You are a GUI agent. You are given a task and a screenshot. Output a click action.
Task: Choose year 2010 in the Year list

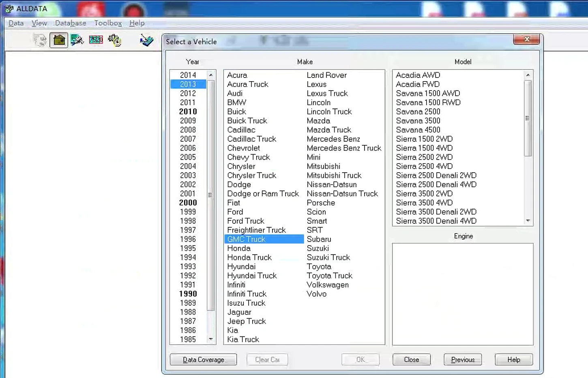click(188, 112)
